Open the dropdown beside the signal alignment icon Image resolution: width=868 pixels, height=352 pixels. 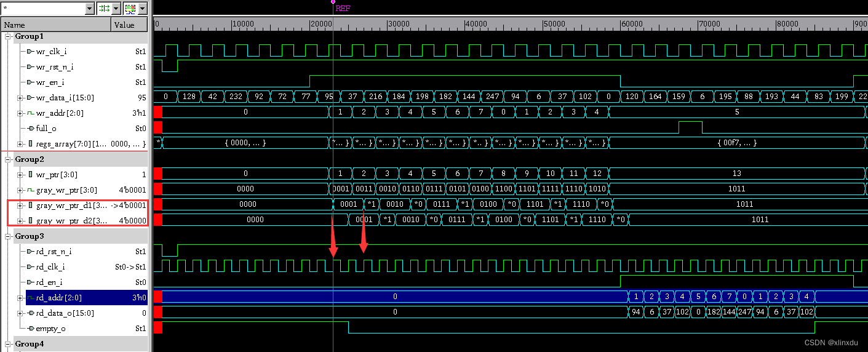tap(116, 8)
